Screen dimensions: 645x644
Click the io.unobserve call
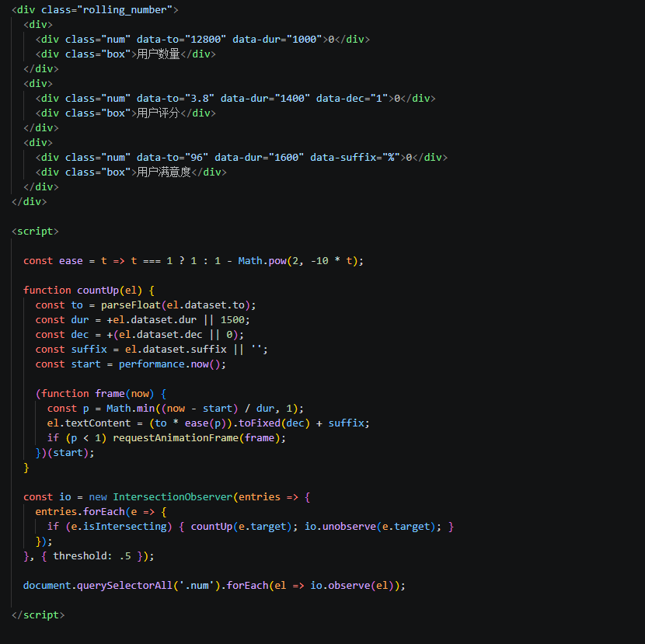point(340,527)
